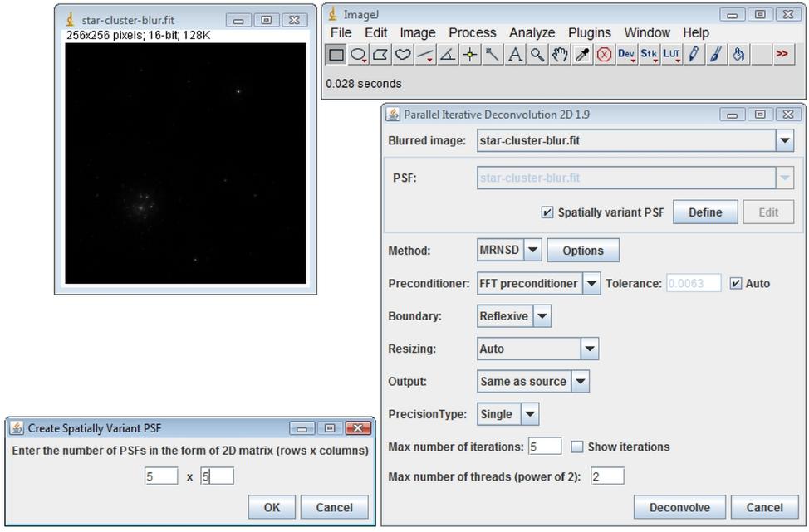
Task: Select the Wand tracing tool
Action: click(x=493, y=54)
